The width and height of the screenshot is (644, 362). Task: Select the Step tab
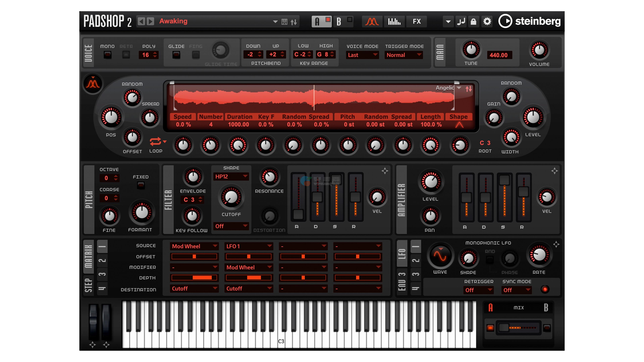[89, 285]
